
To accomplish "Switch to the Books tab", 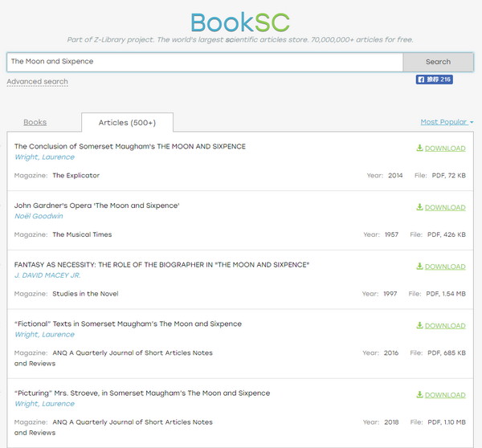I will [x=35, y=122].
